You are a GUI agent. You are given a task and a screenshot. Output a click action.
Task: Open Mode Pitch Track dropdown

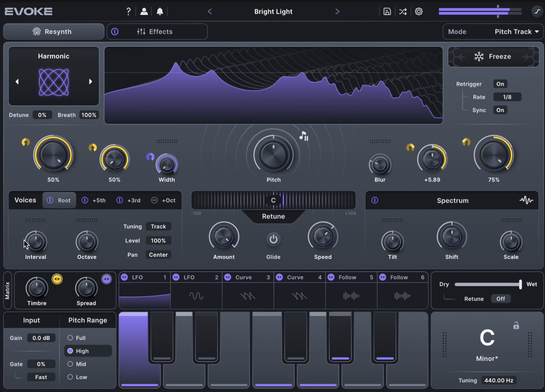tap(517, 32)
